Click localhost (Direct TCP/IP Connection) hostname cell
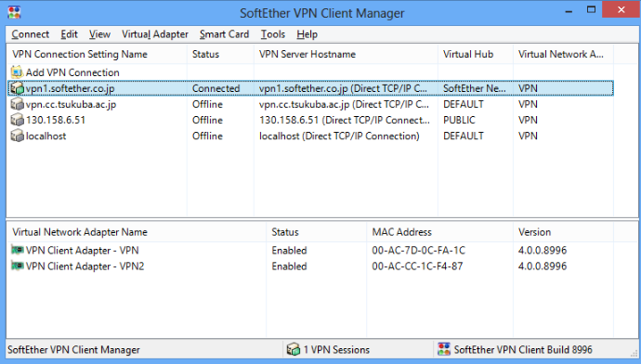Image resolution: width=641 pixels, height=364 pixels. coord(339,136)
